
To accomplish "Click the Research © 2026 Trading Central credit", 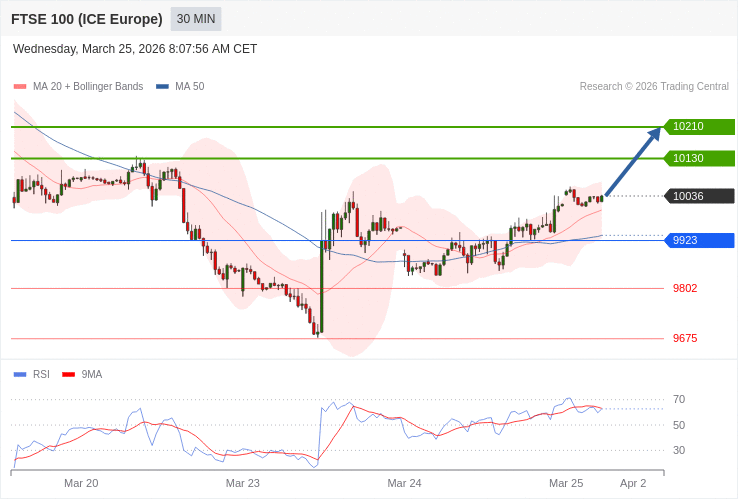I will (654, 87).
